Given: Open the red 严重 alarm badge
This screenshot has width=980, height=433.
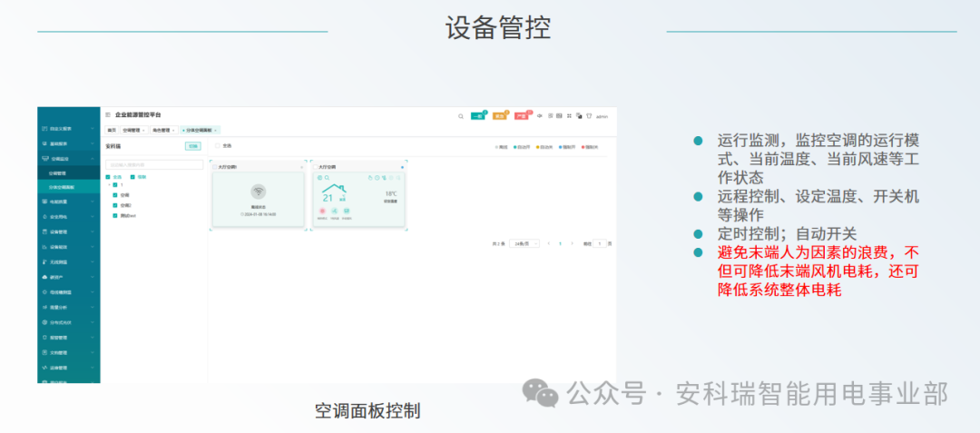Looking at the screenshot, I should (x=521, y=115).
